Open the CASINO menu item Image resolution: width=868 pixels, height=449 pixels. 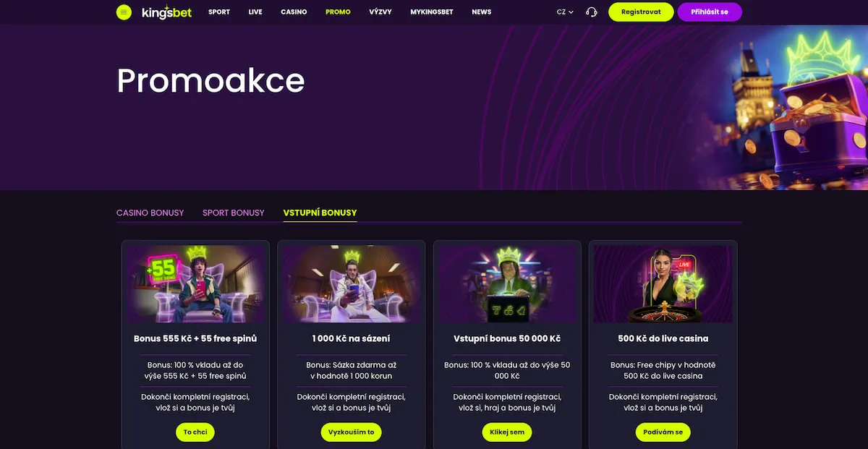[294, 12]
